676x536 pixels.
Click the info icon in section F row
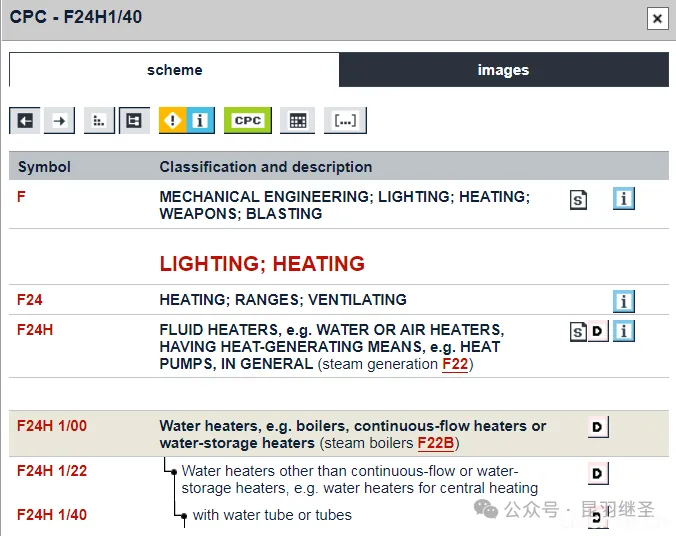624,199
